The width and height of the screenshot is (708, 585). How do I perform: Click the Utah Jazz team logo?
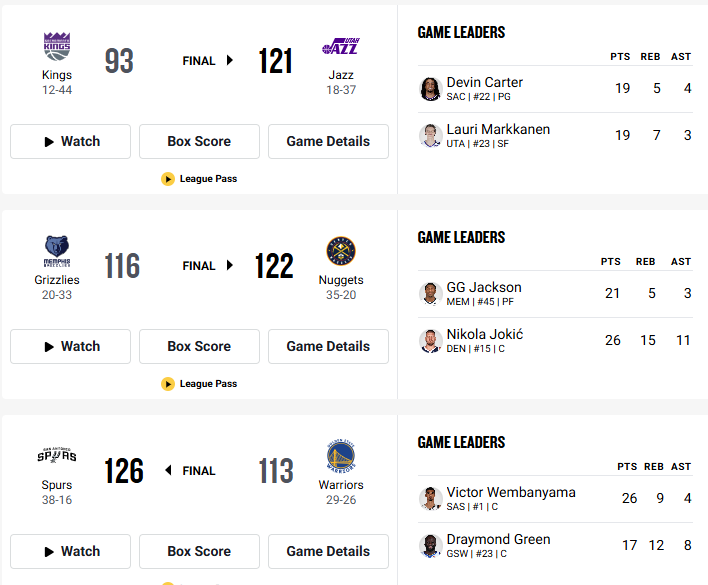[341, 46]
